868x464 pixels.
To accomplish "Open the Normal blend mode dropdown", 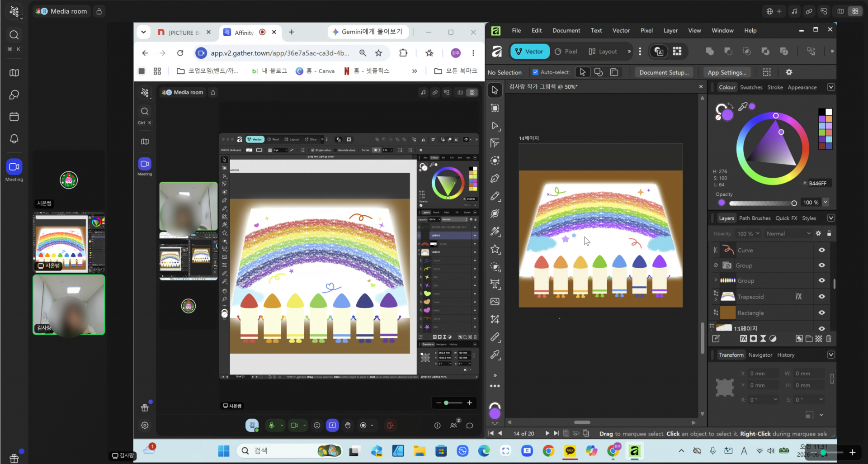I will pos(788,233).
